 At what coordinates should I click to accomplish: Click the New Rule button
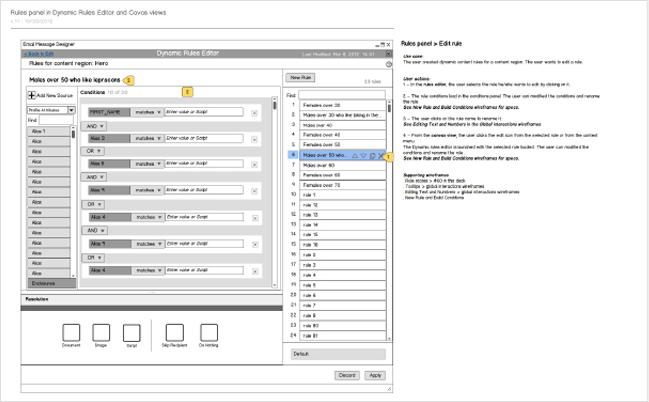click(x=300, y=77)
